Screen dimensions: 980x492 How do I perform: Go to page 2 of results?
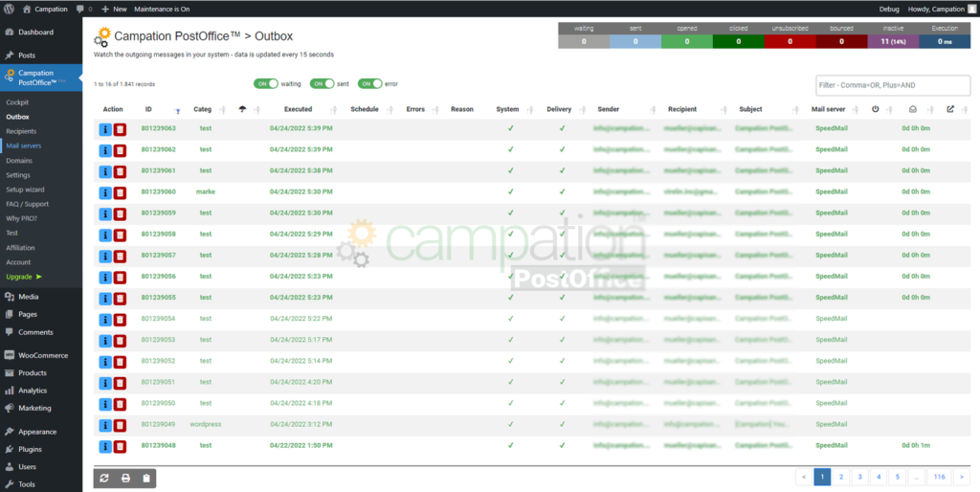coord(840,477)
